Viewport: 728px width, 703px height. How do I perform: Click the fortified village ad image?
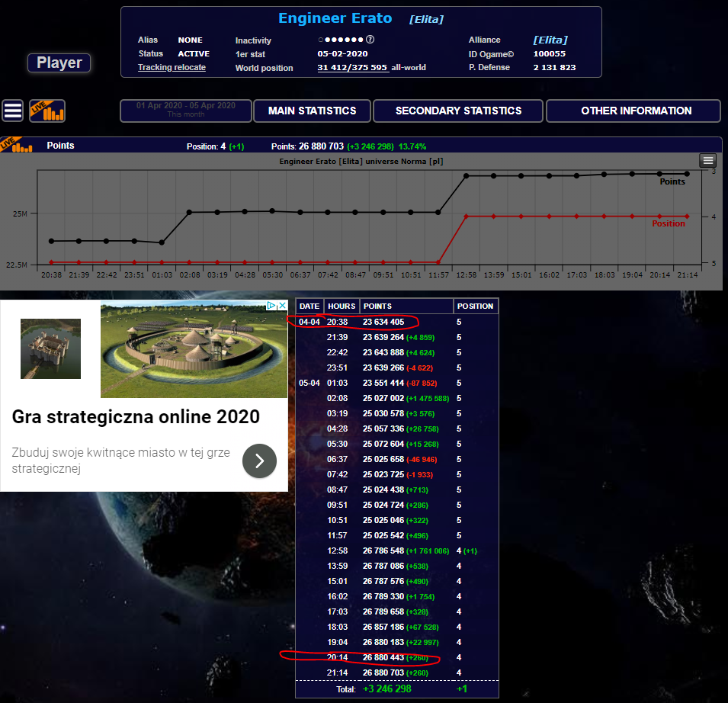(x=194, y=349)
